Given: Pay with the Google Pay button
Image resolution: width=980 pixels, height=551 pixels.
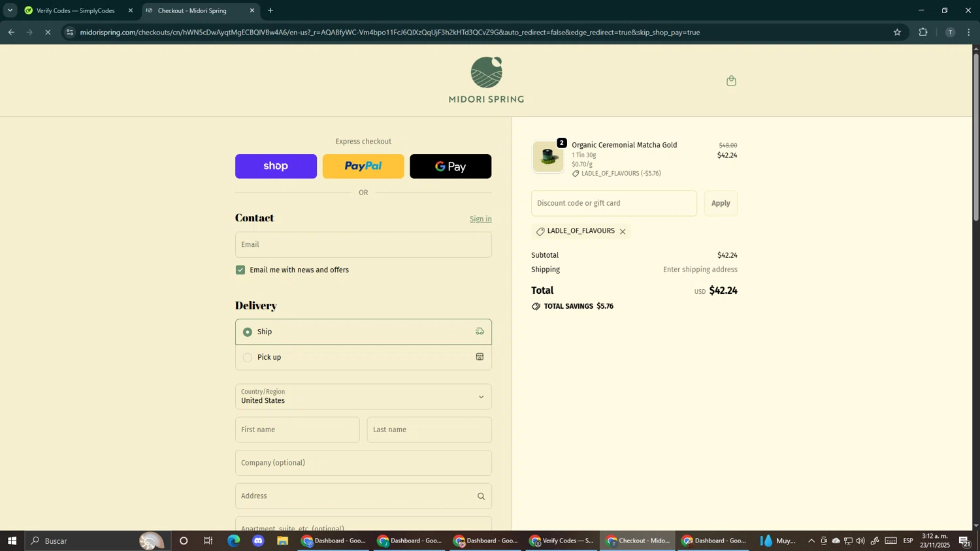Looking at the screenshot, I should (450, 166).
